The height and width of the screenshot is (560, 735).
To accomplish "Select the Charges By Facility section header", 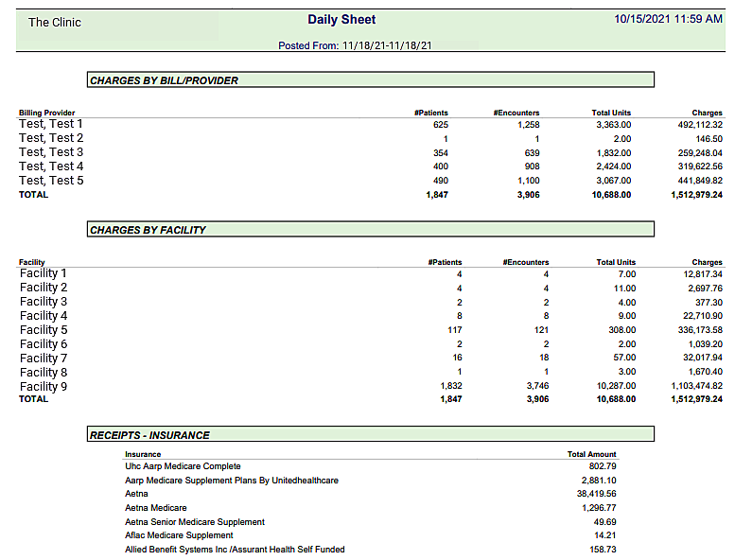I will pos(148,229).
